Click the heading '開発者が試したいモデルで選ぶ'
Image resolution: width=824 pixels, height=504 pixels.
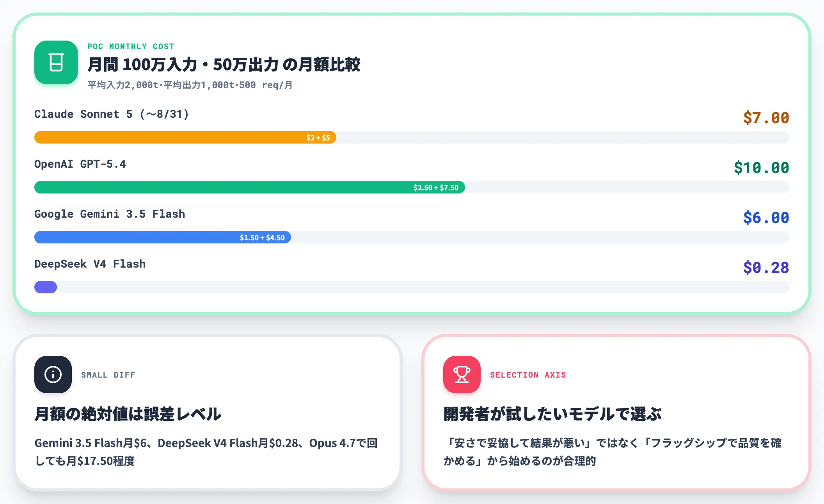tap(552, 414)
